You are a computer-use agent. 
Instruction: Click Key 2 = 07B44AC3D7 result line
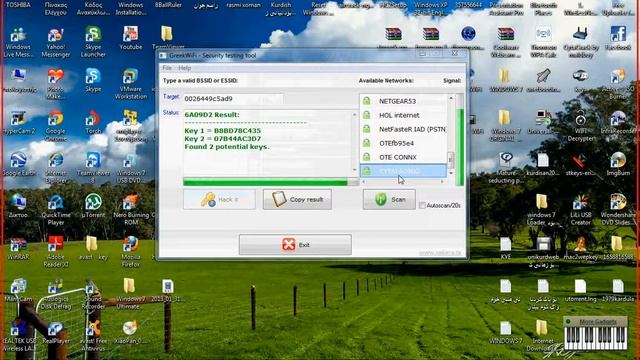(x=222, y=138)
